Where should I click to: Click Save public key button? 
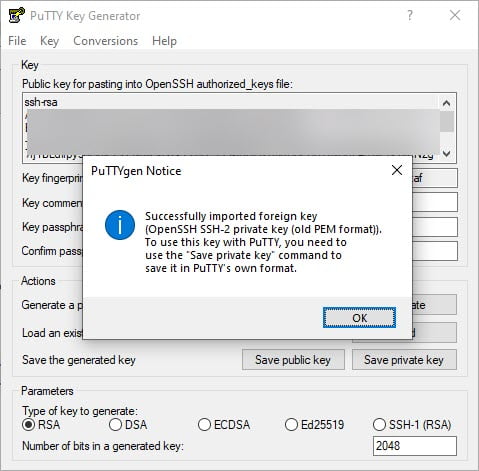293,360
